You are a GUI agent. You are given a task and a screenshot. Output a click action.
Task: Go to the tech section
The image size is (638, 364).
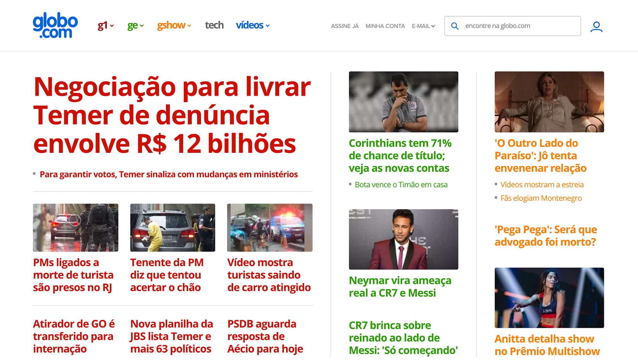click(x=214, y=25)
